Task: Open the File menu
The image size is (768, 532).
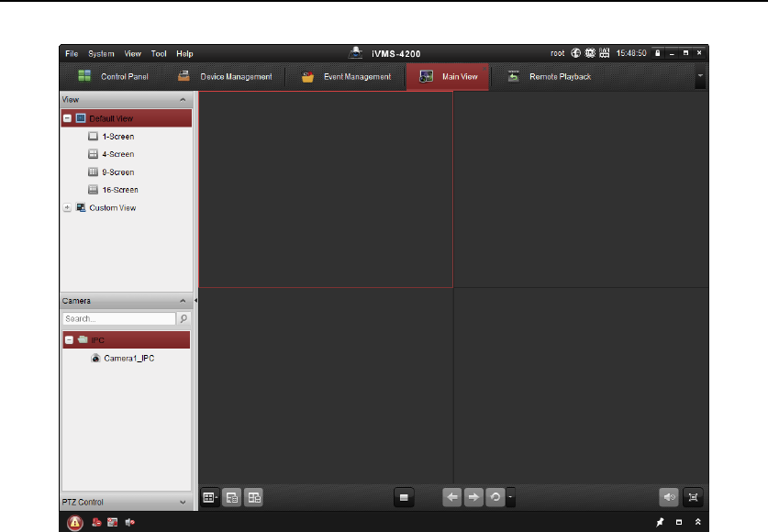Action: pyautogui.click(x=72, y=54)
